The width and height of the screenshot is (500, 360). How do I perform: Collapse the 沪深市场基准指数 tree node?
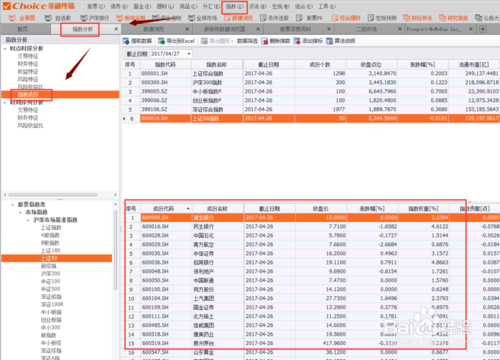(x=28, y=220)
